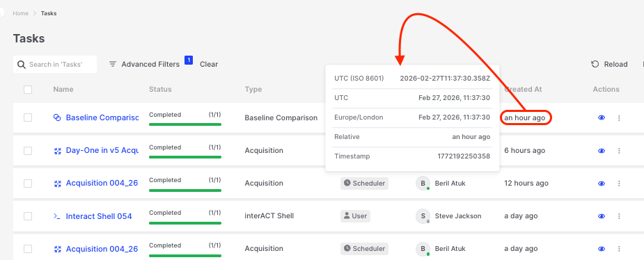Sort by the Name column header

[x=63, y=90]
